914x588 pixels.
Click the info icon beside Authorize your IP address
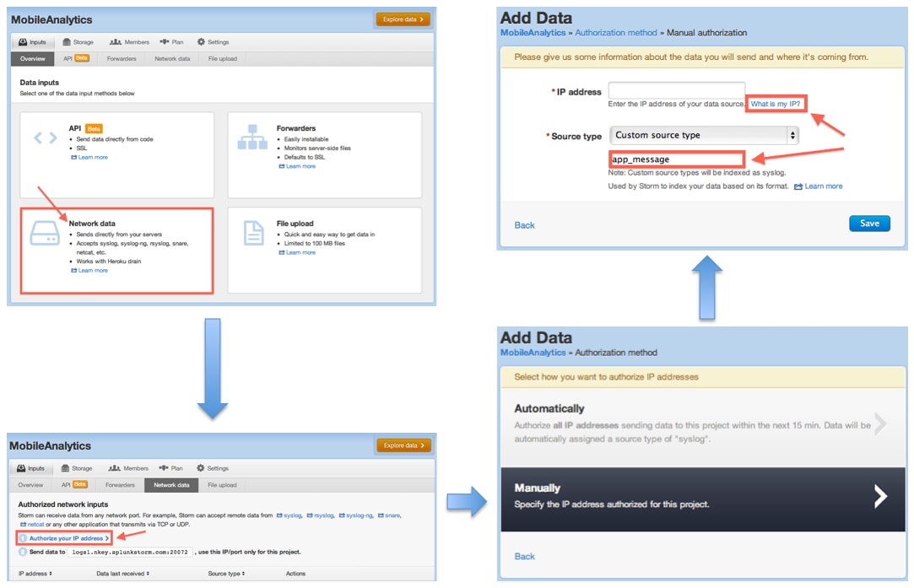23,538
